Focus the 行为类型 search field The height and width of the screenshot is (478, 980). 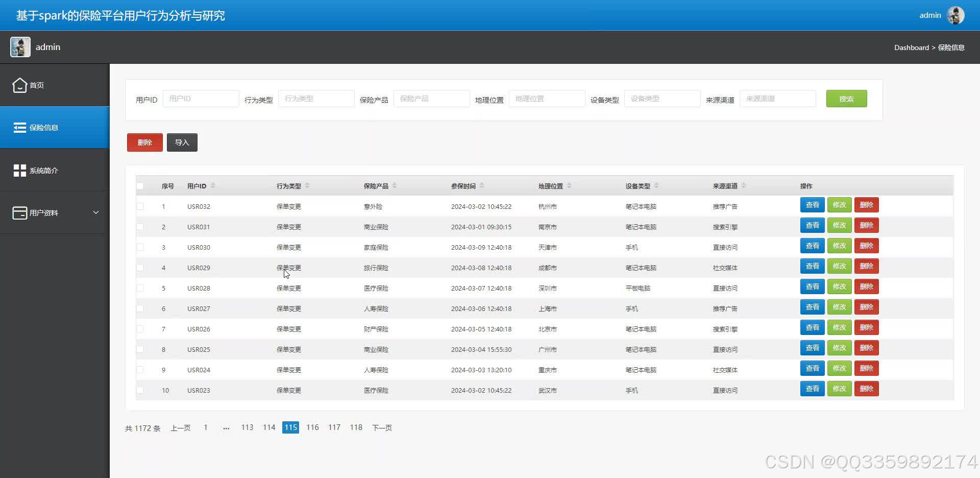316,99
